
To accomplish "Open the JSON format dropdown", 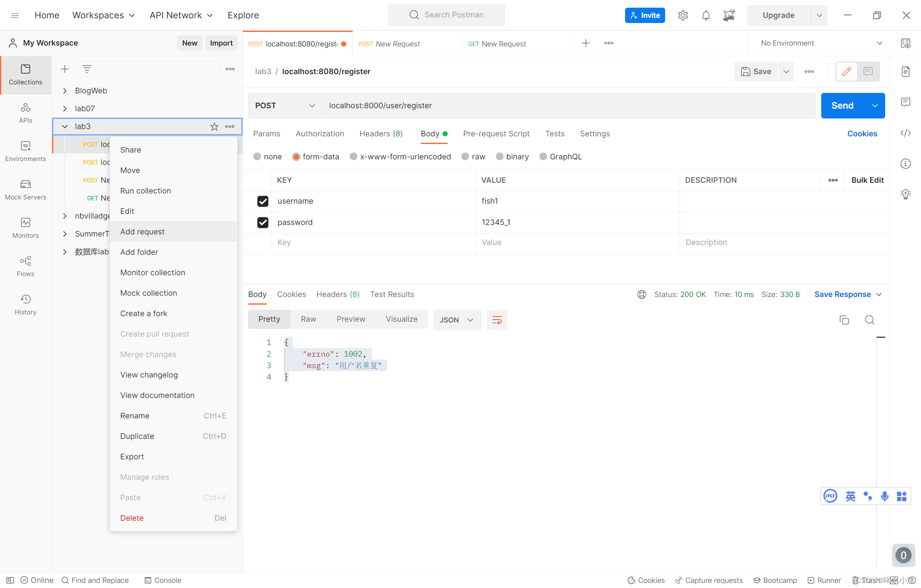I will point(457,320).
